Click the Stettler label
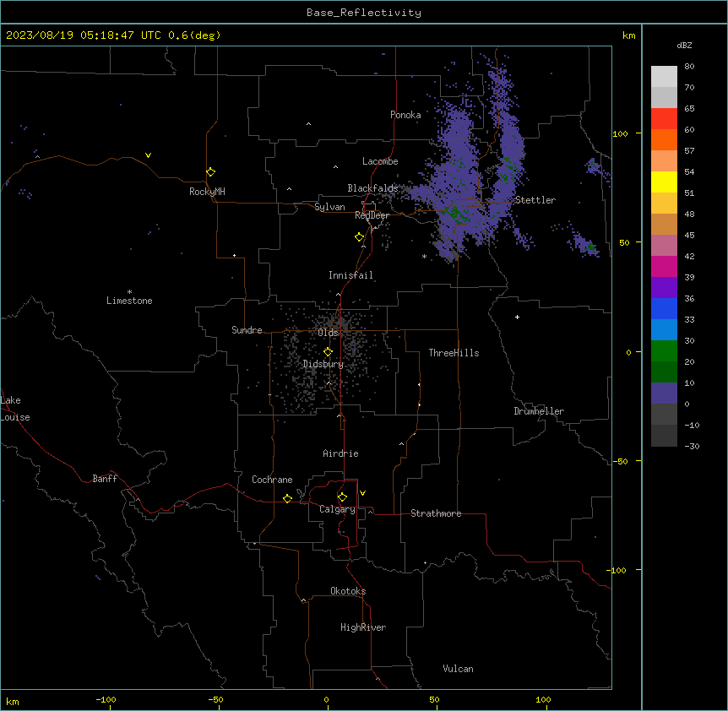728x711 pixels. tap(535, 200)
